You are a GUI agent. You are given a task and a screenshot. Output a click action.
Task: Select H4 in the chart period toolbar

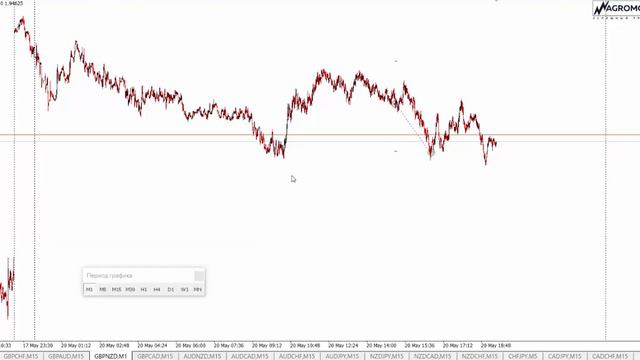(157, 289)
